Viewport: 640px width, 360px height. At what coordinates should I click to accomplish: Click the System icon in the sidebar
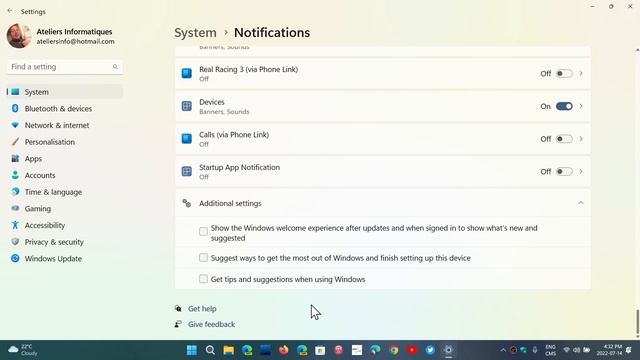click(x=15, y=92)
